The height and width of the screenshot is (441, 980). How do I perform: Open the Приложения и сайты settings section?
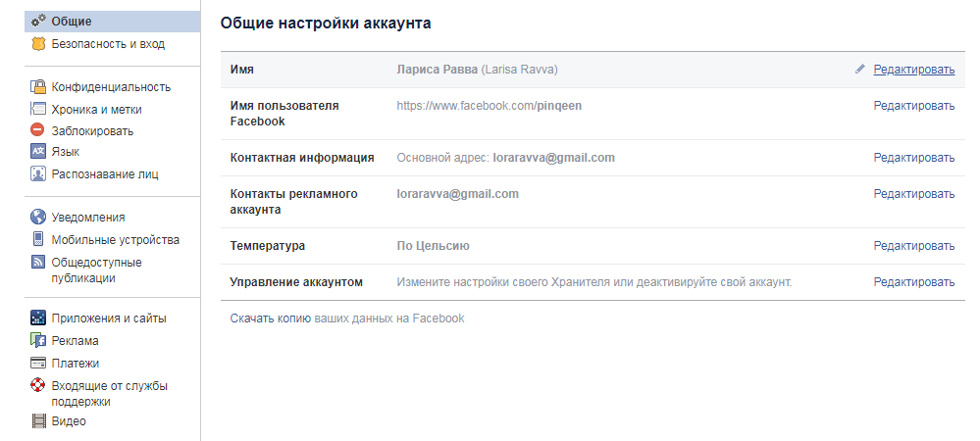coord(109,318)
